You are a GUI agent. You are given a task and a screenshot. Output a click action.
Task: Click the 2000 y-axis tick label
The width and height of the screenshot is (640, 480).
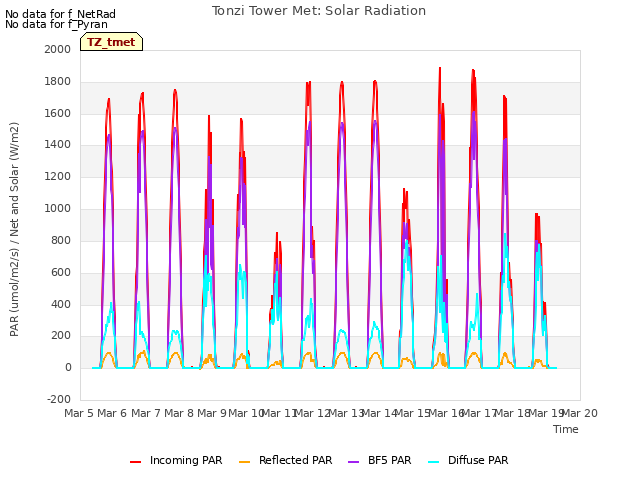[58, 49]
